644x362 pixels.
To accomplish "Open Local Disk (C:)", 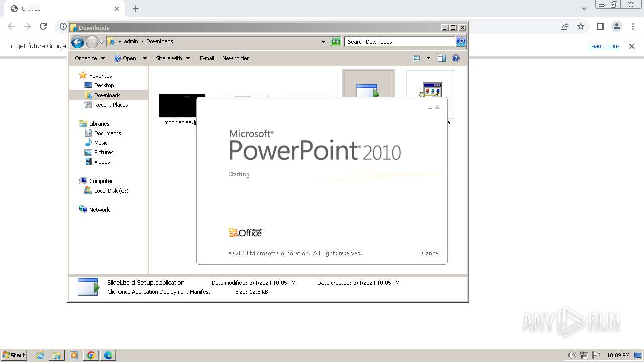I will (x=111, y=191).
